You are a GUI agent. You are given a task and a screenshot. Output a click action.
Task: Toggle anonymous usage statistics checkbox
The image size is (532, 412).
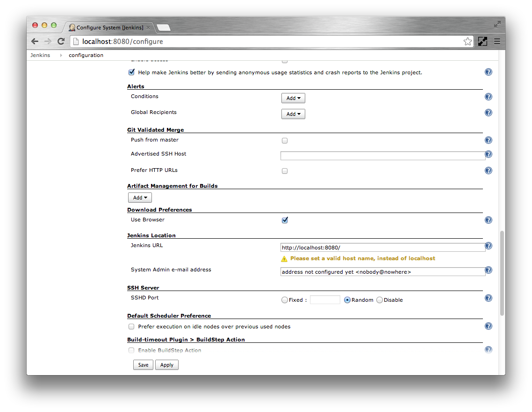(x=131, y=72)
